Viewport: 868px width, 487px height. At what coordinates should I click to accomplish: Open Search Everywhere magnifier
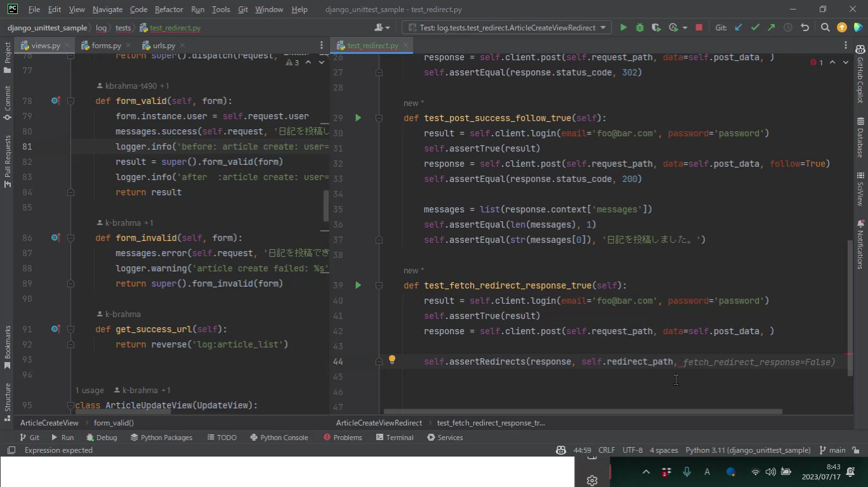click(825, 27)
